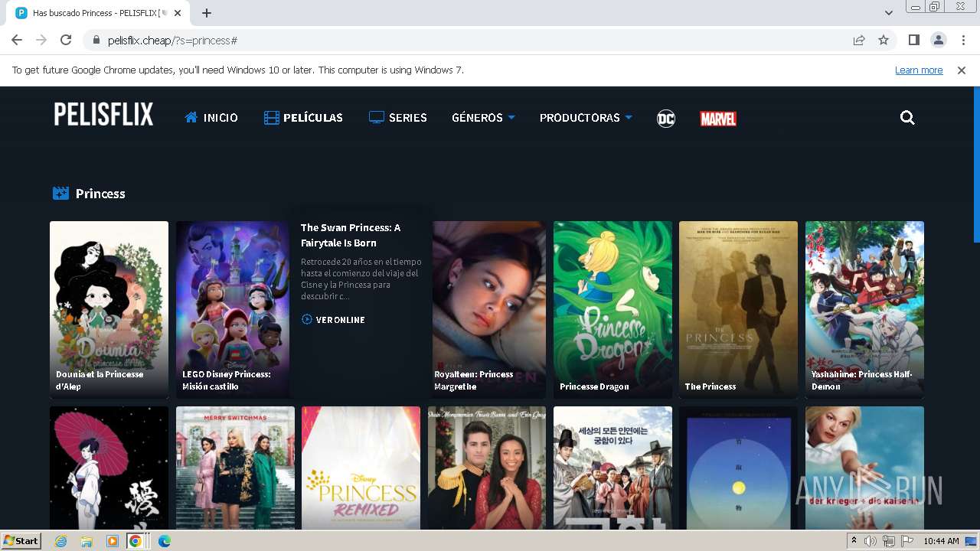This screenshot has height=551, width=980.
Task: Open the Chrome three-dot menu
Action: [x=964, y=41]
